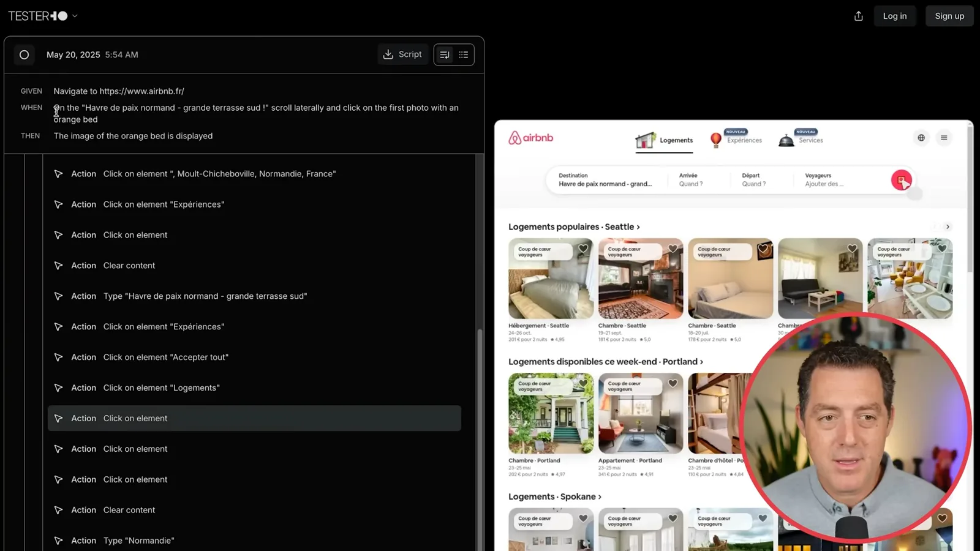Click the Log in button

pyautogui.click(x=894, y=16)
